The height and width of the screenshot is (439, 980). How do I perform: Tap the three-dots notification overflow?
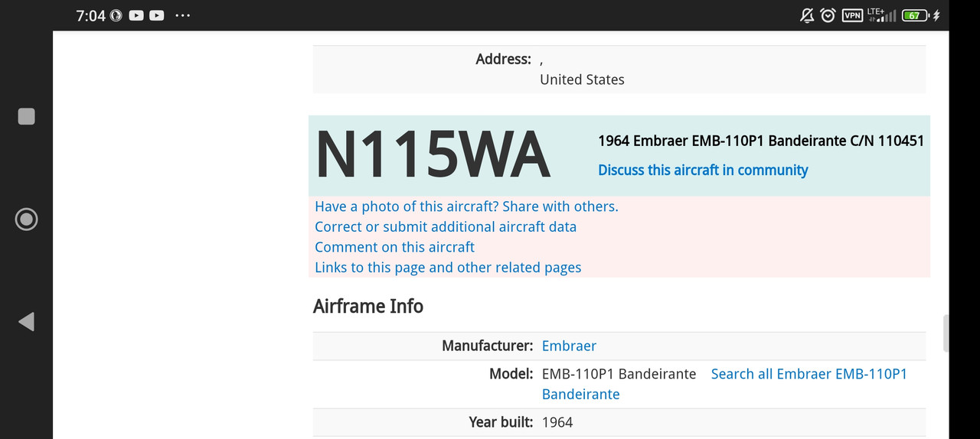[182, 15]
